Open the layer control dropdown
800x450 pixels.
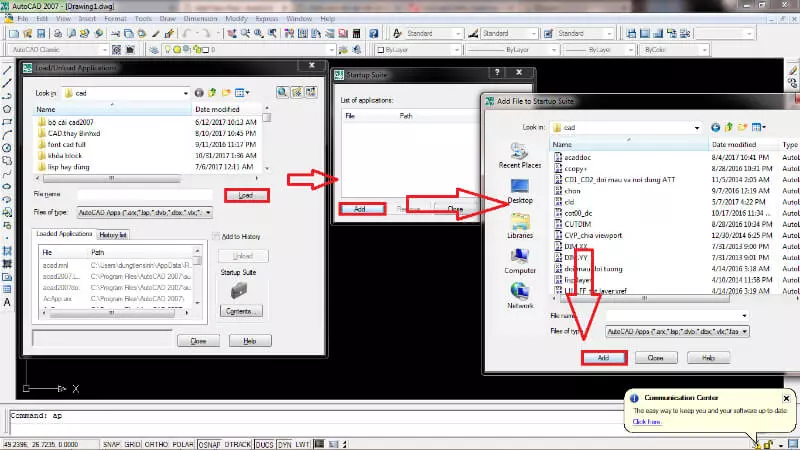332,50
